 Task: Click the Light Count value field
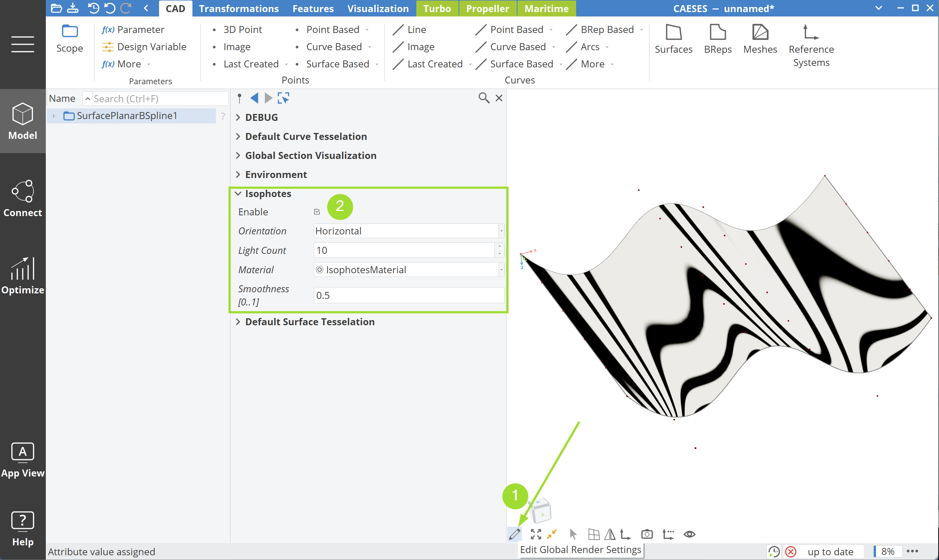click(404, 250)
